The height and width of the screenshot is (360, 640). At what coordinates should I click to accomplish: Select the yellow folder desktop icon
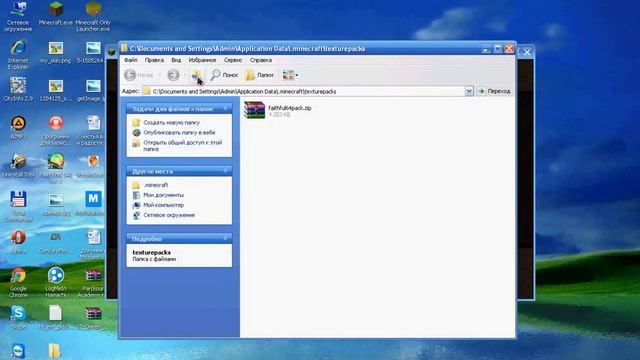coord(55,351)
